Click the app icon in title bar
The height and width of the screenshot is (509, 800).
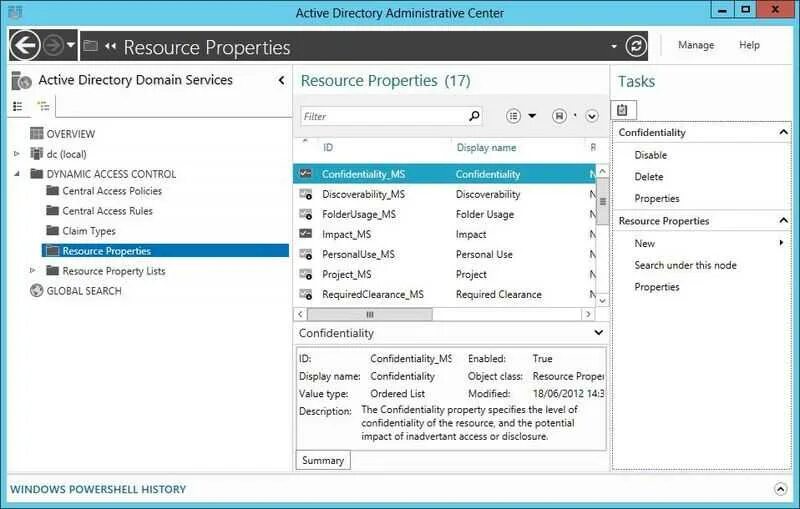pos(15,12)
